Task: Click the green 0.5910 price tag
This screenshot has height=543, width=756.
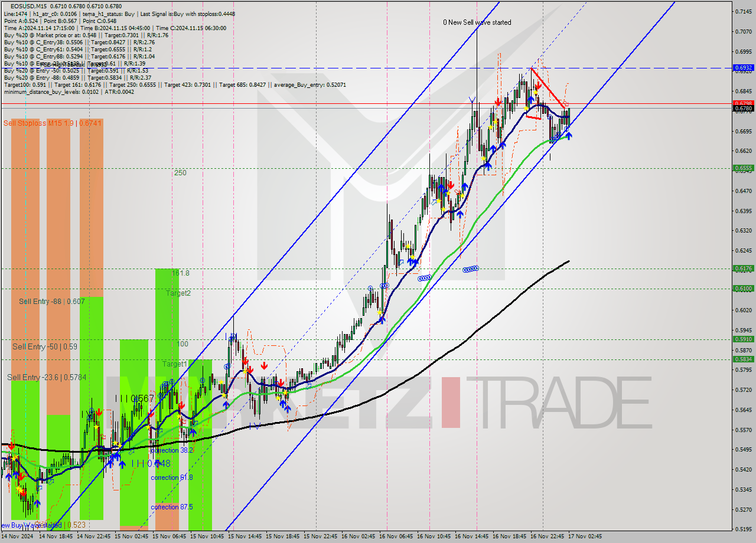Action: pyautogui.click(x=743, y=339)
